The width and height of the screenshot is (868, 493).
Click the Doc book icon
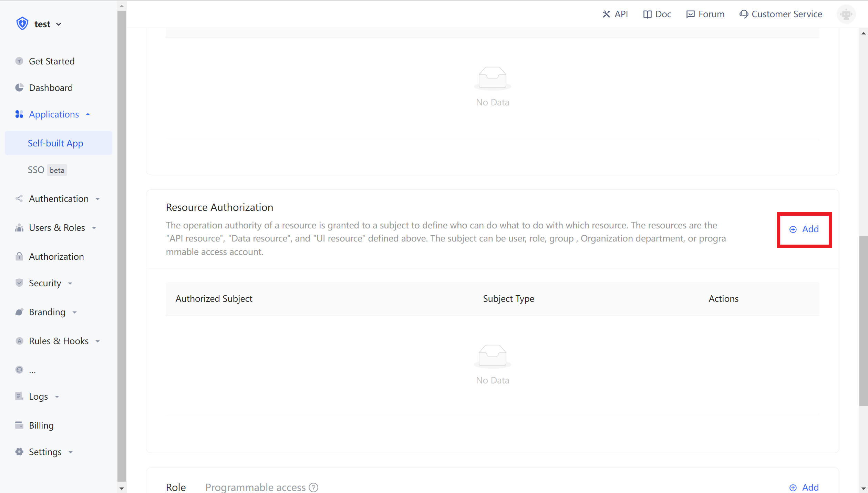pos(648,14)
